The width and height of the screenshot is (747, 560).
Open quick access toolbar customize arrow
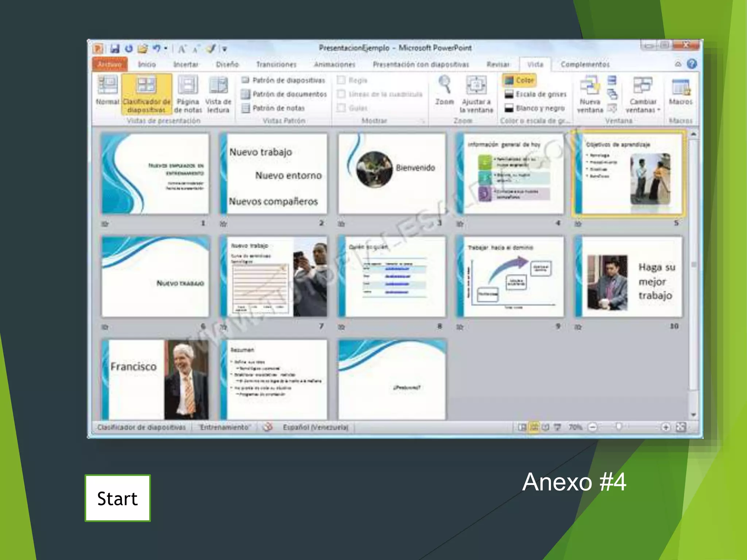225,49
